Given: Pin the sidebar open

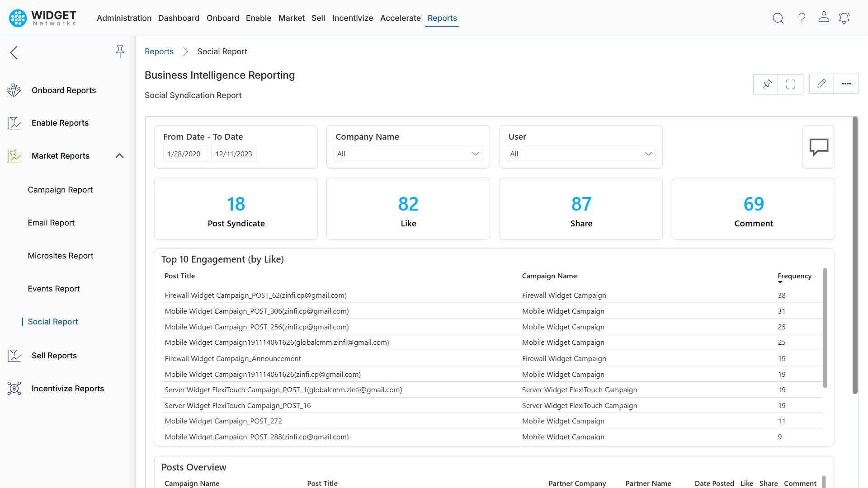Looking at the screenshot, I should point(120,52).
